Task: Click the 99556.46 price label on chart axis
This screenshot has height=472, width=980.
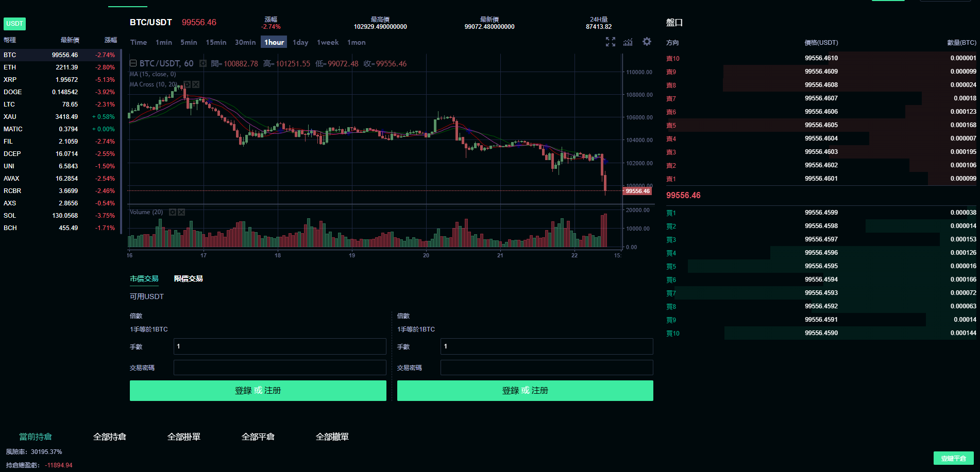Action: pyautogui.click(x=637, y=191)
